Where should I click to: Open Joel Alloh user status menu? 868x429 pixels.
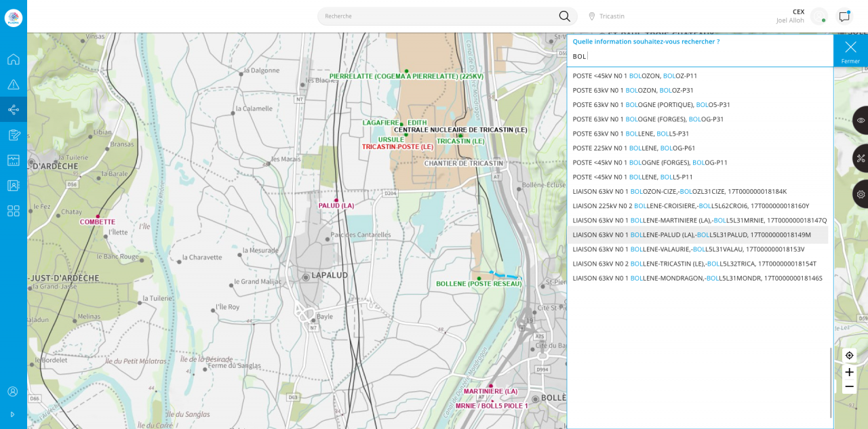point(819,16)
